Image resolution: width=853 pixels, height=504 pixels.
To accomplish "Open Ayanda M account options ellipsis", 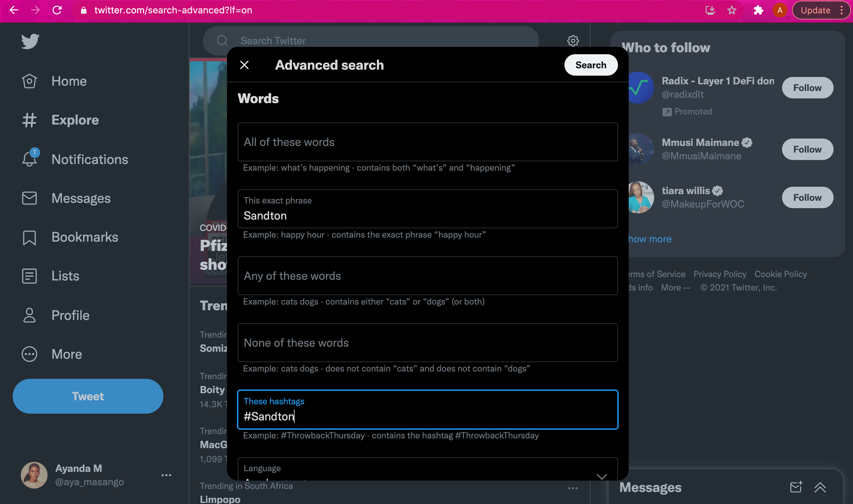I will click(166, 475).
